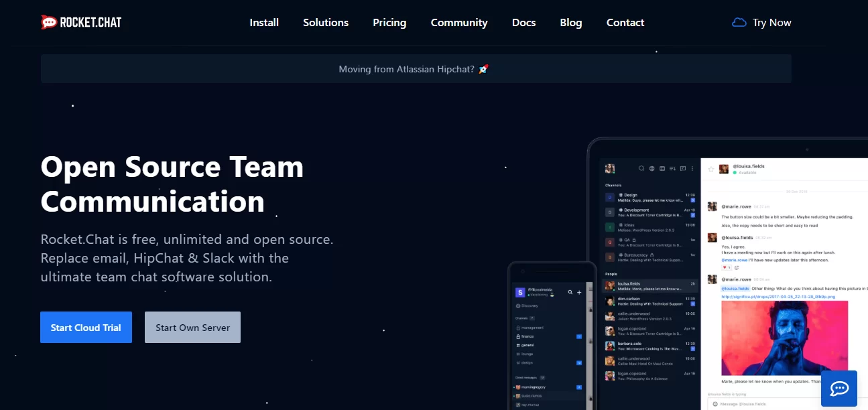Screen dimensions: 868x410
Task: Open the Solutions menu item
Action: pos(325,23)
